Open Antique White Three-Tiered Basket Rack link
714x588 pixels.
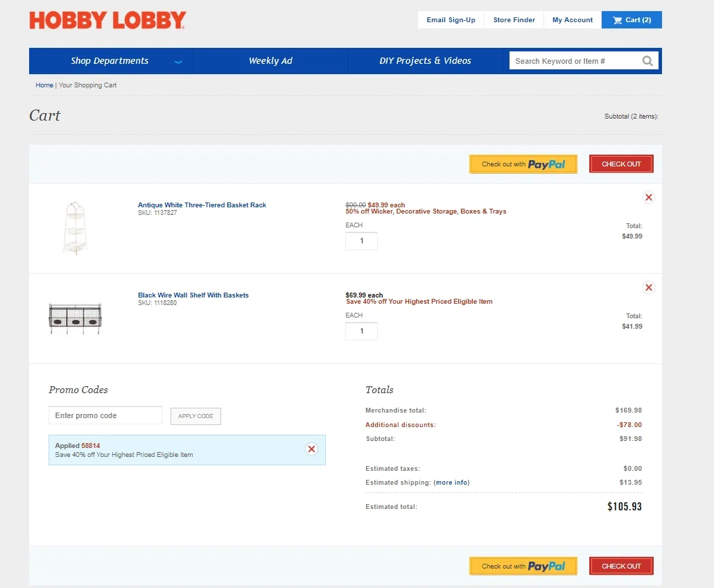202,205
